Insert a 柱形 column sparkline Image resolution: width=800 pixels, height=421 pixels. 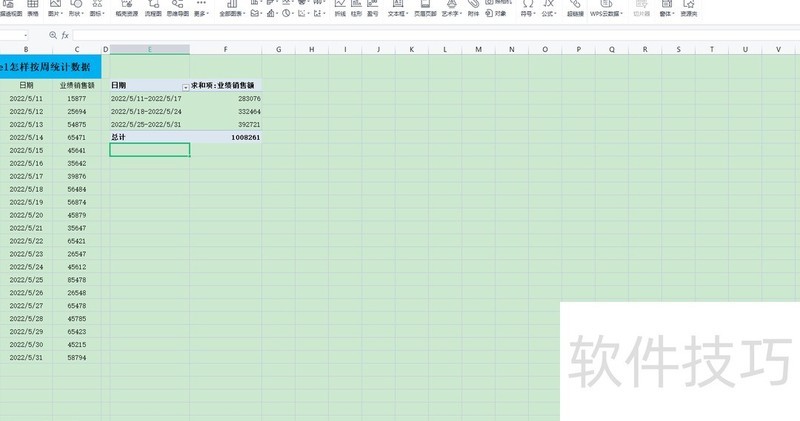click(356, 8)
